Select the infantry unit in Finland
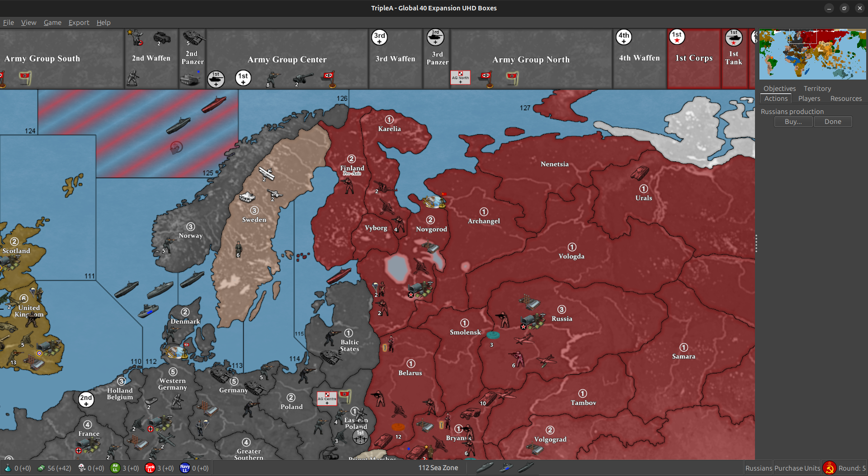The width and height of the screenshot is (868, 476). click(x=348, y=186)
